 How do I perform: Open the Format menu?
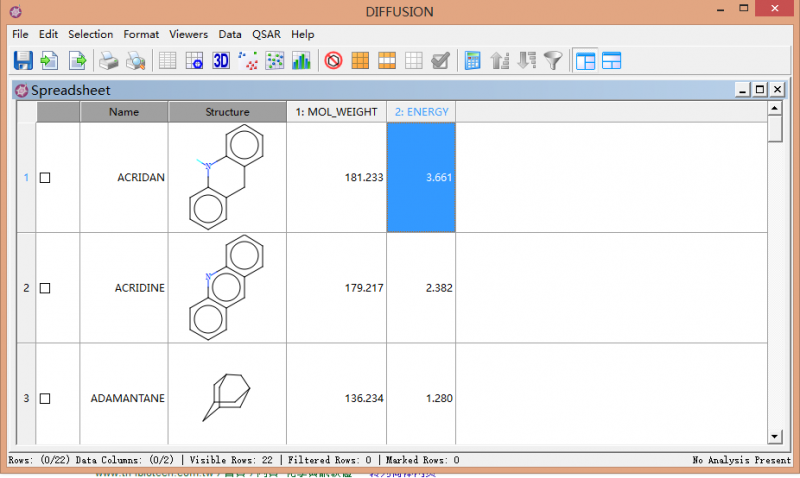(141, 34)
